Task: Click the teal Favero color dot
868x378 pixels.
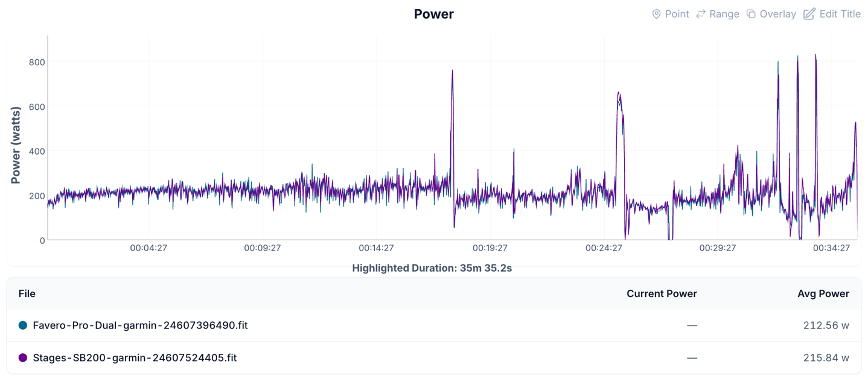Action: coord(23,325)
